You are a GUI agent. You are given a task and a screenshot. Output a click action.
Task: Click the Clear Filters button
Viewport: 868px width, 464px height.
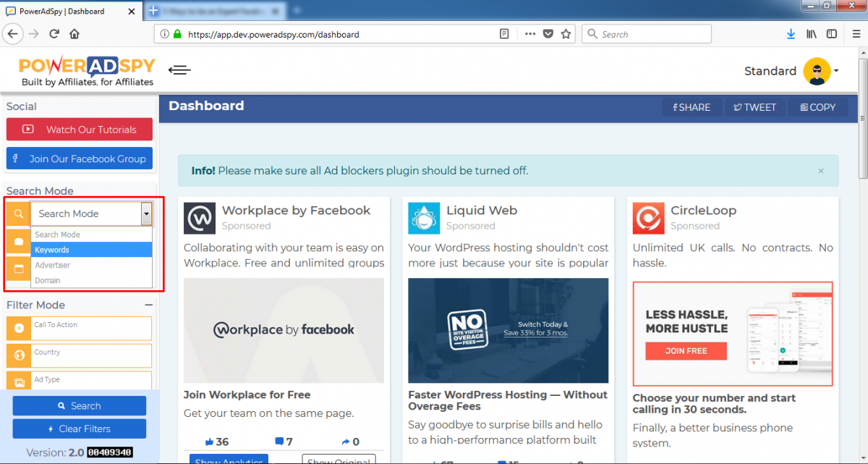pos(80,429)
